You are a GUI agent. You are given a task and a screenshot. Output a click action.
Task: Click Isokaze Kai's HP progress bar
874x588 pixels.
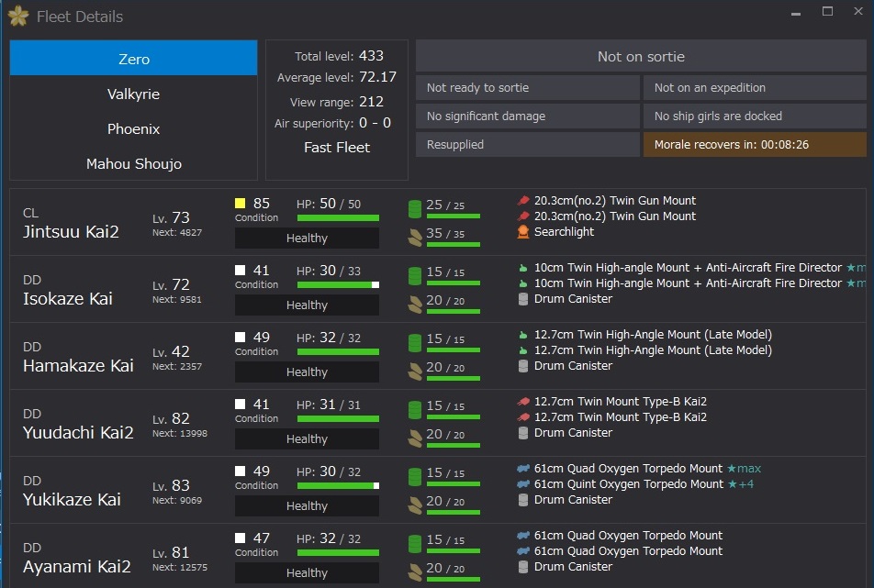coord(339,285)
